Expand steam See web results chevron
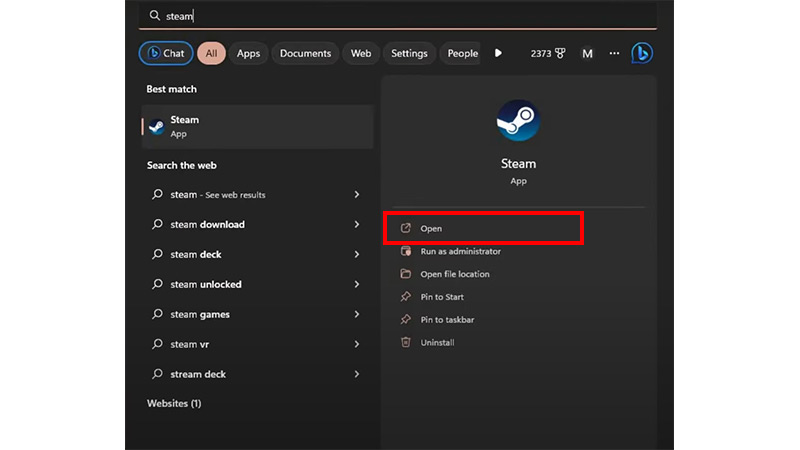 357,194
